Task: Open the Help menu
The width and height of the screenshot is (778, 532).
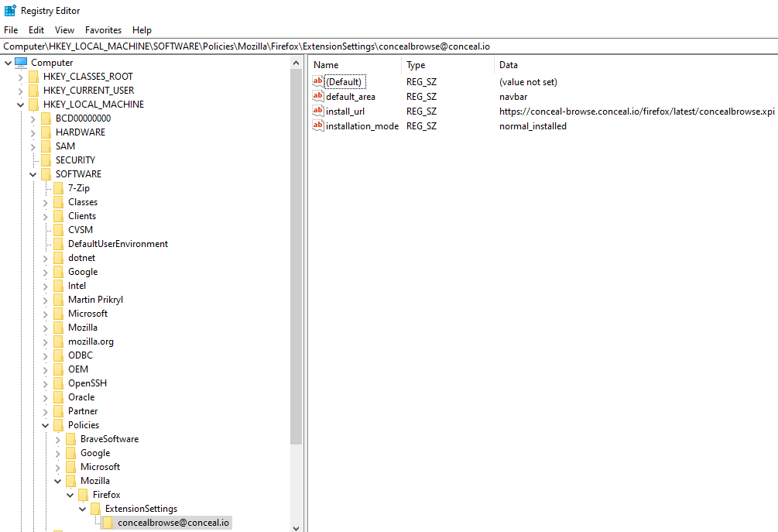Action: (142, 29)
